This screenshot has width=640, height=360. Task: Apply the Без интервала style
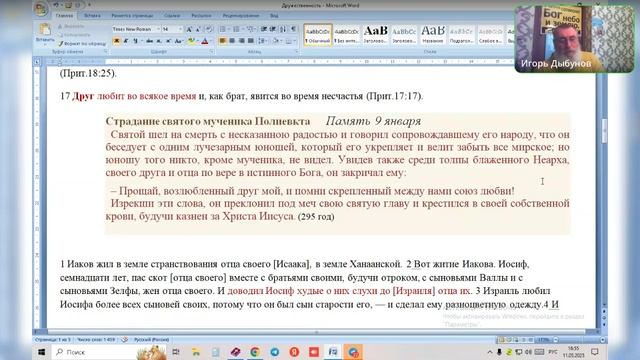[347, 35]
